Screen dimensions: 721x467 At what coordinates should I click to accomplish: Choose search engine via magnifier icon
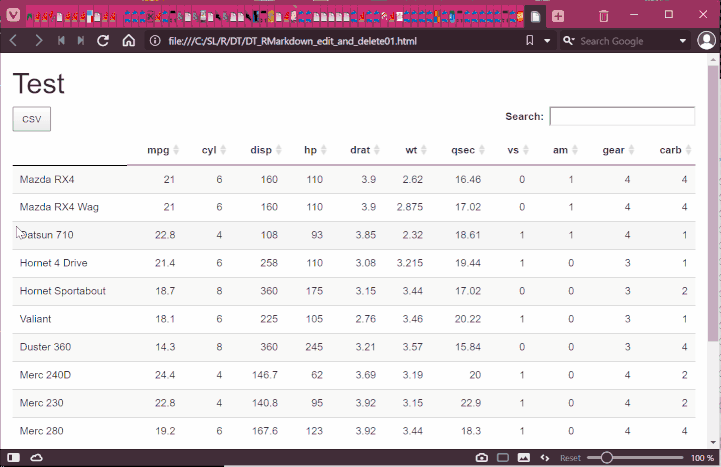[x=569, y=41]
